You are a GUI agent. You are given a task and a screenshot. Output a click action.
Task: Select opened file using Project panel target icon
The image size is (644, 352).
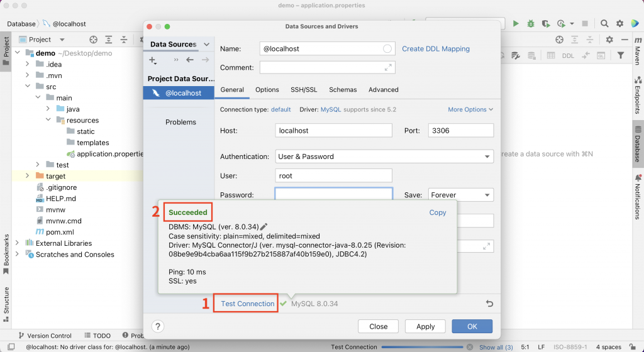(93, 40)
